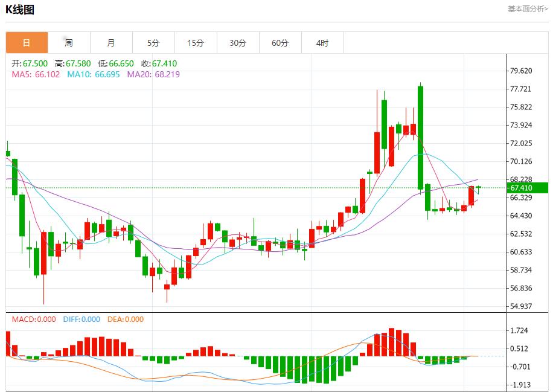This screenshot has width=553, height=392.
Task: Switch to the 4时 chart tab
Action: pyautogui.click(x=322, y=43)
